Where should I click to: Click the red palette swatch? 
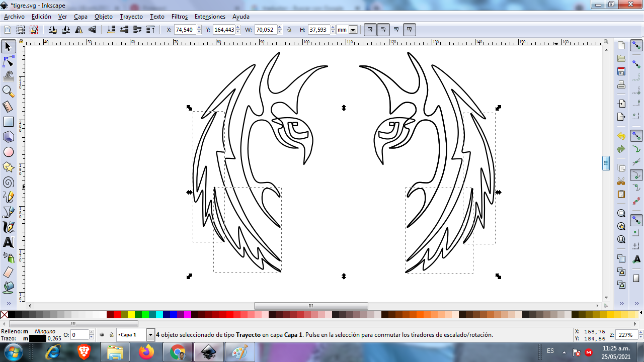pyautogui.click(x=117, y=315)
